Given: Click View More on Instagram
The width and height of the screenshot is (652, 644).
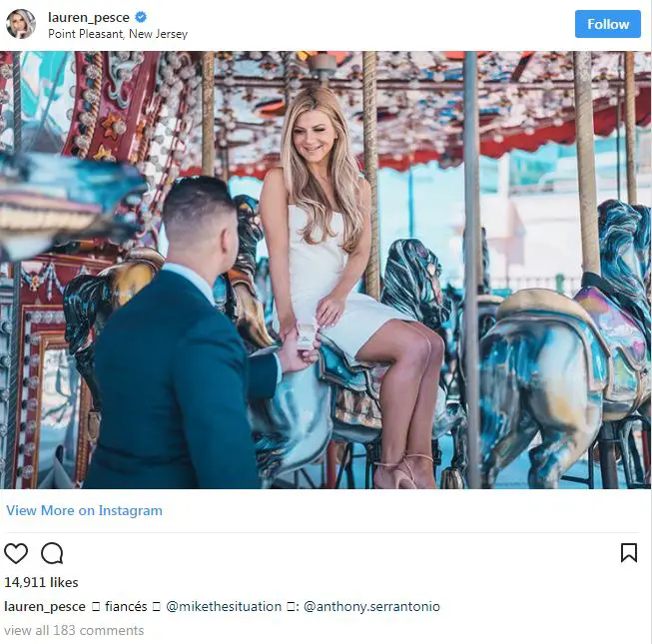Looking at the screenshot, I should point(84,510).
